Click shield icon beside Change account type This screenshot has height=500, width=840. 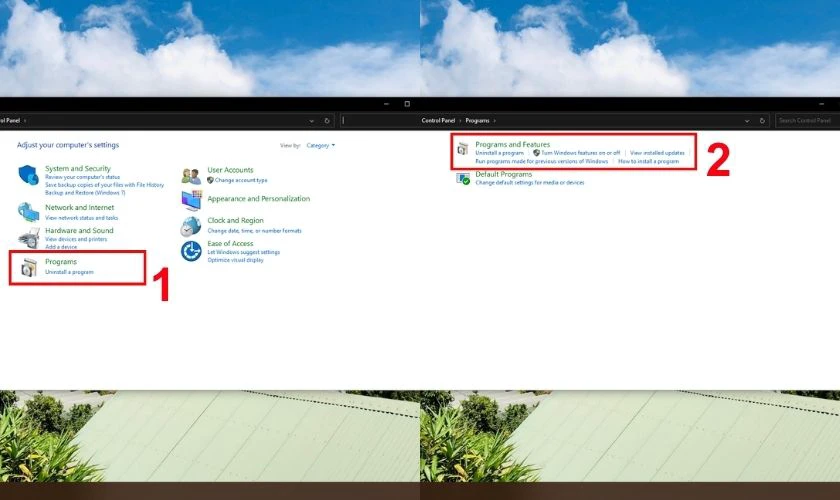click(x=210, y=180)
